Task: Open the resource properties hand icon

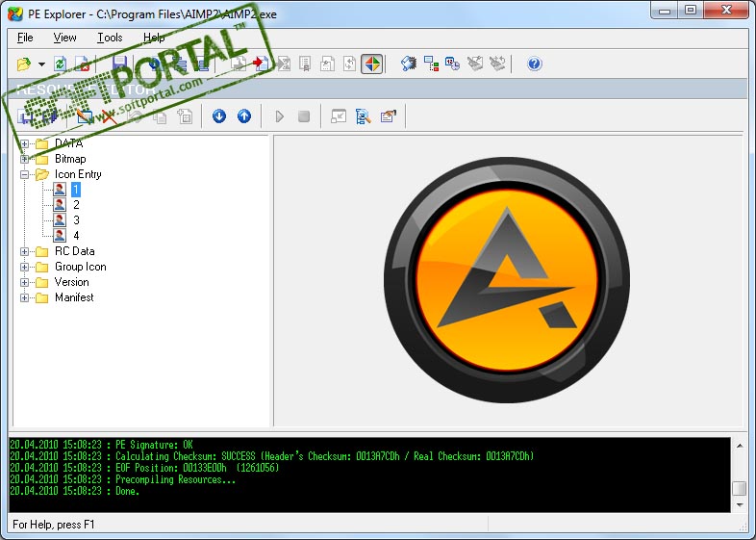Action: [389, 116]
